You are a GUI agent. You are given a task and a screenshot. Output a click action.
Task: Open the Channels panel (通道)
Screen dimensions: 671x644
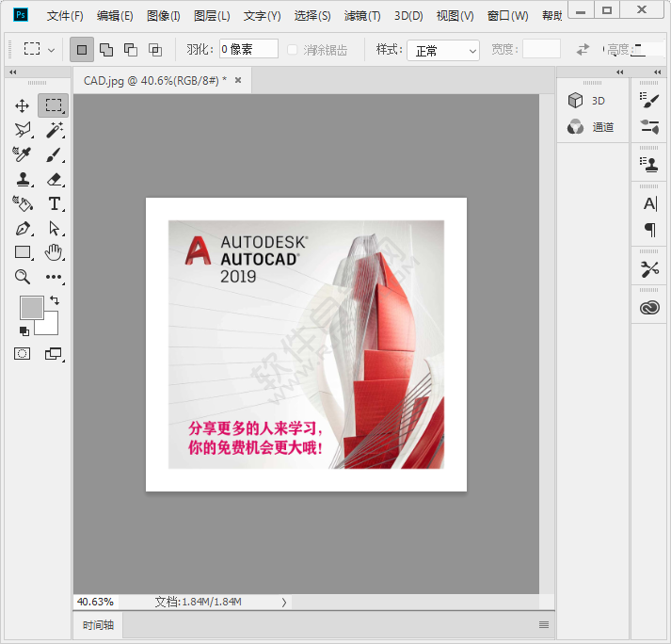tap(591, 127)
